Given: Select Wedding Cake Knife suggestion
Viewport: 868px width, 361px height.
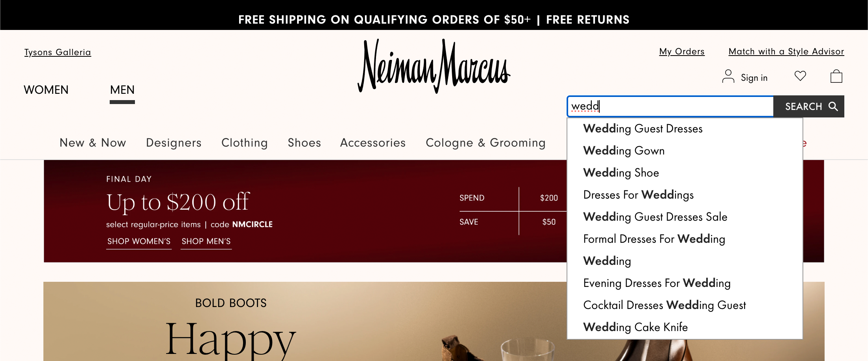Looking at the screenshot, I should point(635,327).
